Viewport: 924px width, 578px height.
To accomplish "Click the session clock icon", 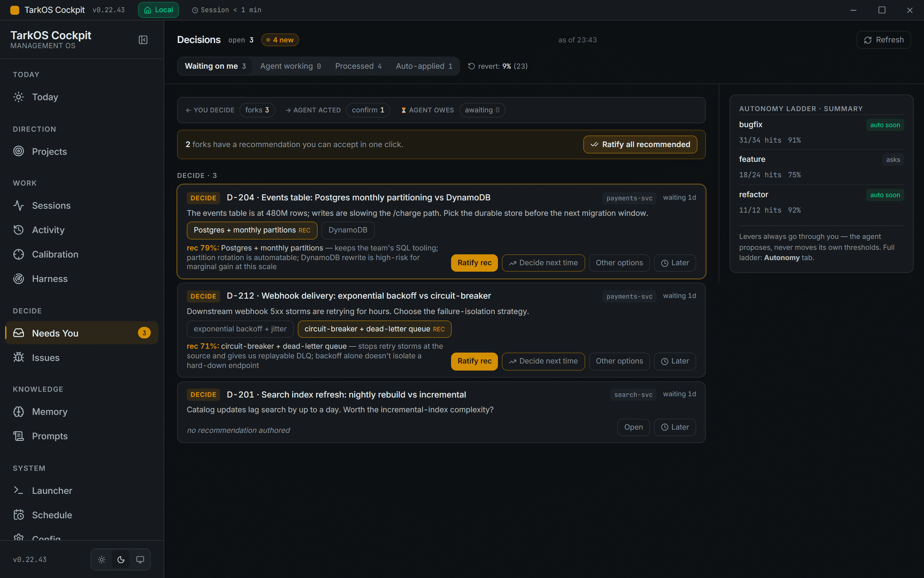I will (x=195, y=10).
